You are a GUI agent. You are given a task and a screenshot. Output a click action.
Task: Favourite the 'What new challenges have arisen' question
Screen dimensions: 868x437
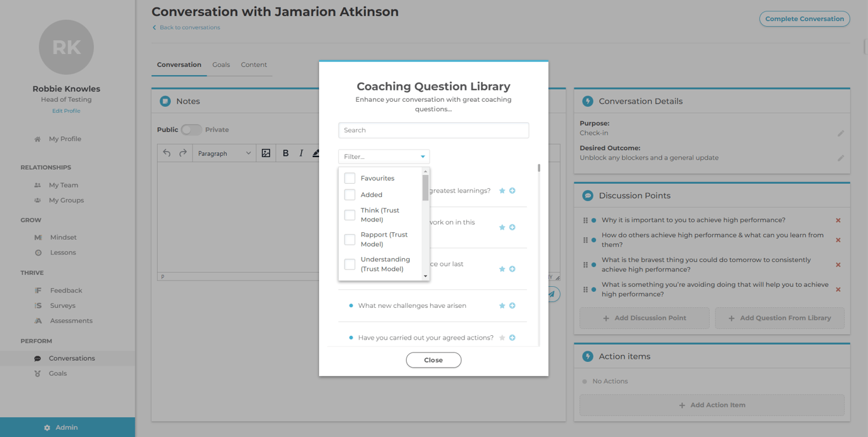click(x=502, y=306)
